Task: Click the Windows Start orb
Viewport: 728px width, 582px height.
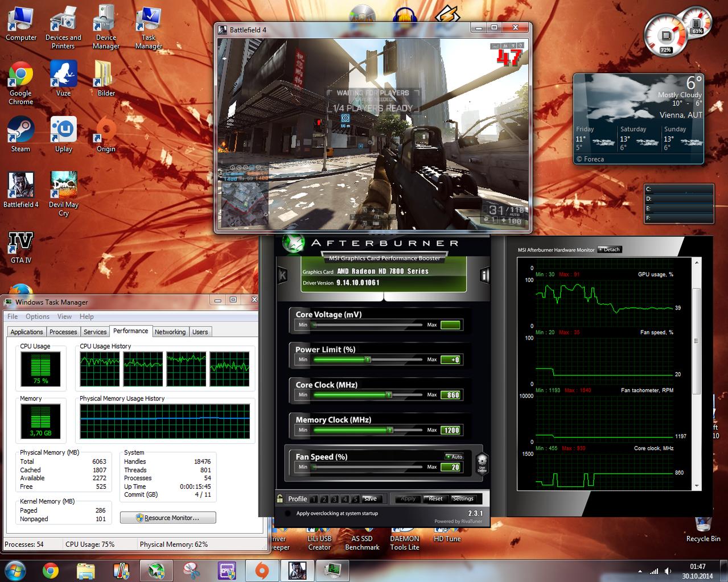Action: 15,571
